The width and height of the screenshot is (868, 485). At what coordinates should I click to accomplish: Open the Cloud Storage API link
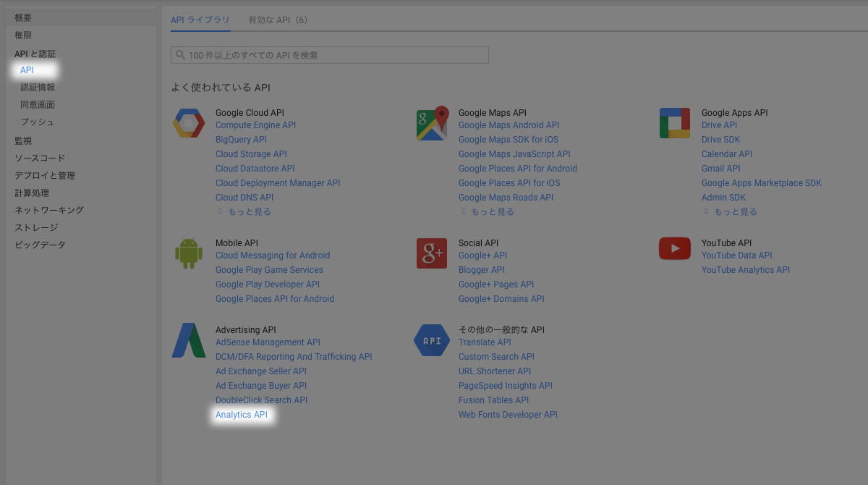pos(251,154)
